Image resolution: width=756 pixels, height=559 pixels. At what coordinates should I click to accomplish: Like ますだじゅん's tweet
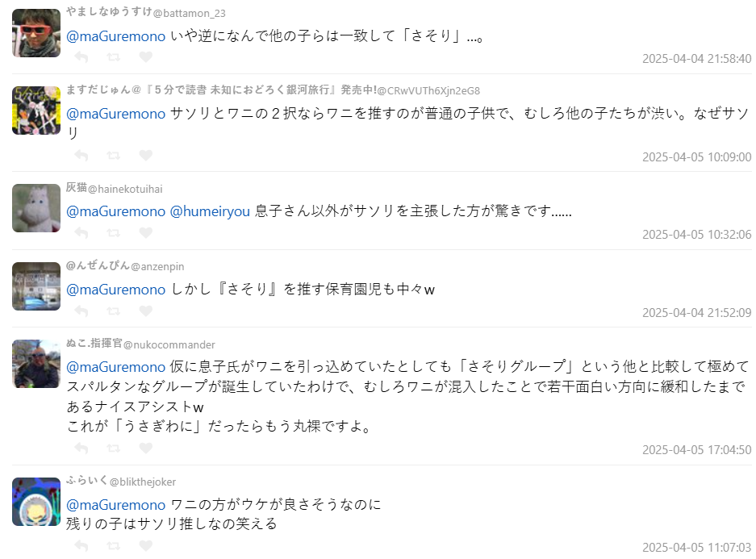(x=145, y=155)
